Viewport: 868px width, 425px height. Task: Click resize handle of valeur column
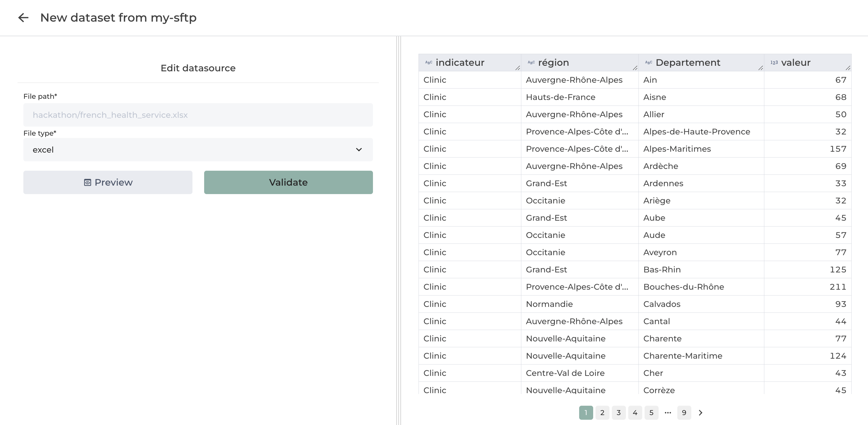tap(848, 68)
